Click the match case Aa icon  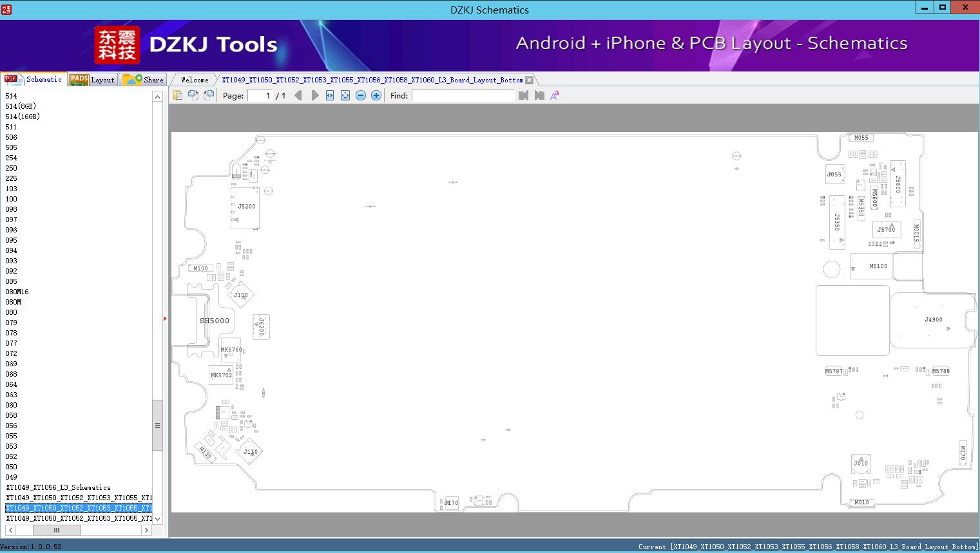pos(555,95)
